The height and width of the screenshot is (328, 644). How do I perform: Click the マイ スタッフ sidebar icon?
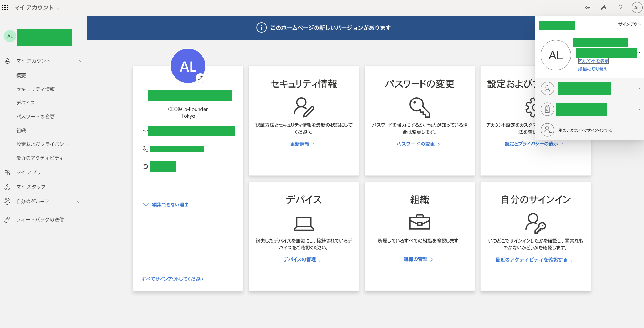7,187
